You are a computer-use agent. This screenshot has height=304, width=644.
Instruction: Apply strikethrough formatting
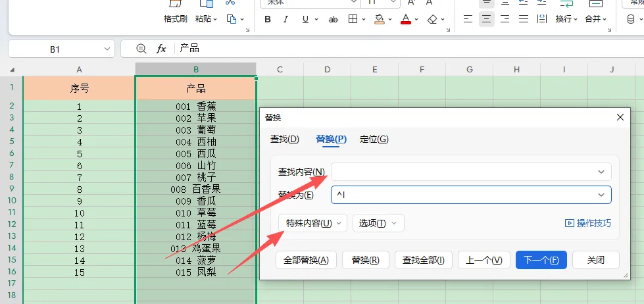pyautogui.click(x=334, y=19)
